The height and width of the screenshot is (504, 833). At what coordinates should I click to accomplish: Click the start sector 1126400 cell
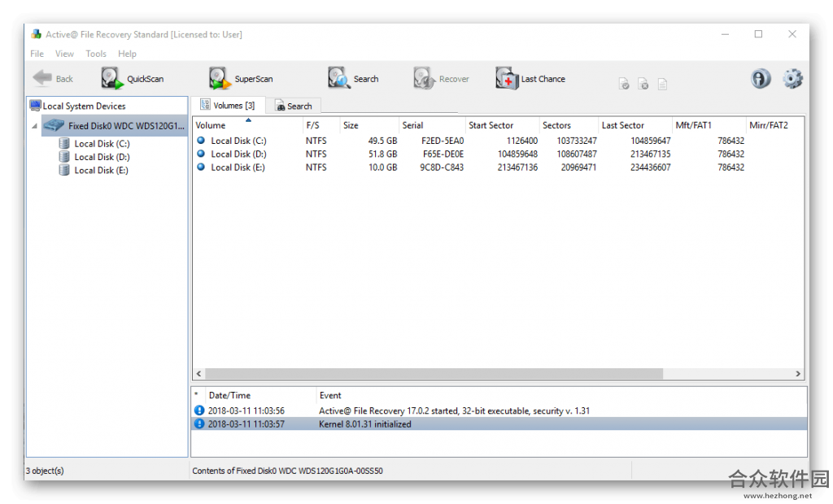tap(521, 140)
